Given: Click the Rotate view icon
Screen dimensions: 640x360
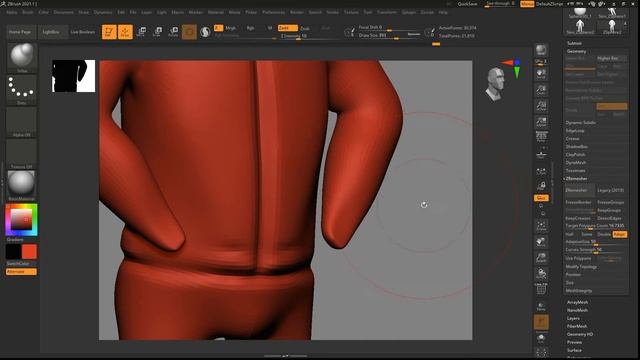Looking at the screenshot, I should coord(541,274).
